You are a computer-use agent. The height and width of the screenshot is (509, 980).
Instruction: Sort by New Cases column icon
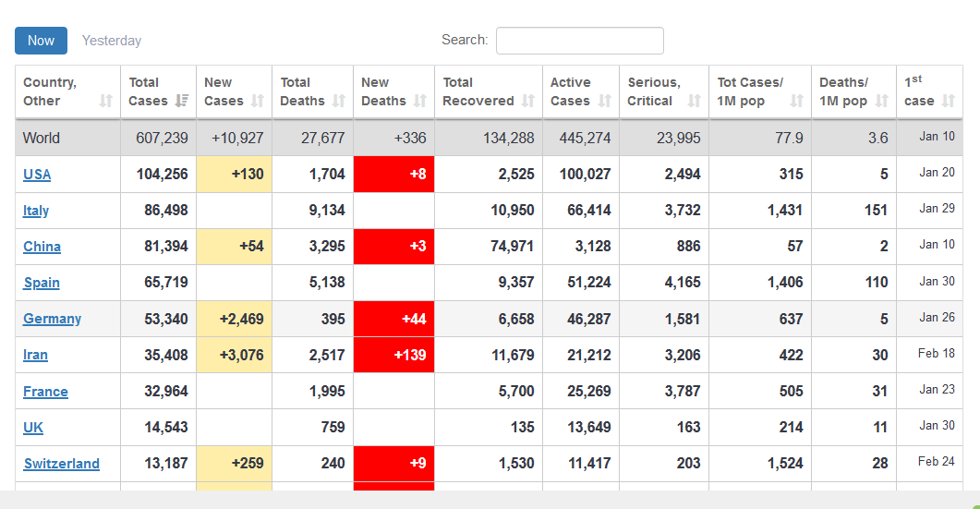click(x=258, y=101)
